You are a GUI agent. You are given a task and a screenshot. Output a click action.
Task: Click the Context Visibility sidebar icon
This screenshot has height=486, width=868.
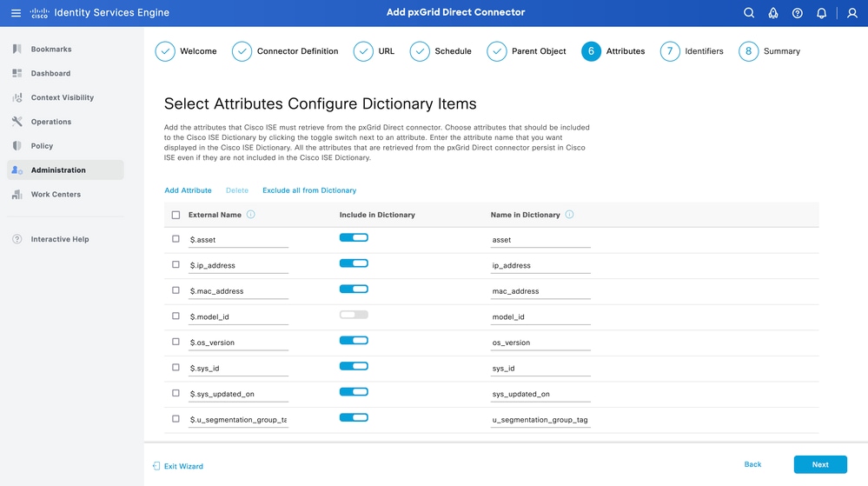(17, 97)
